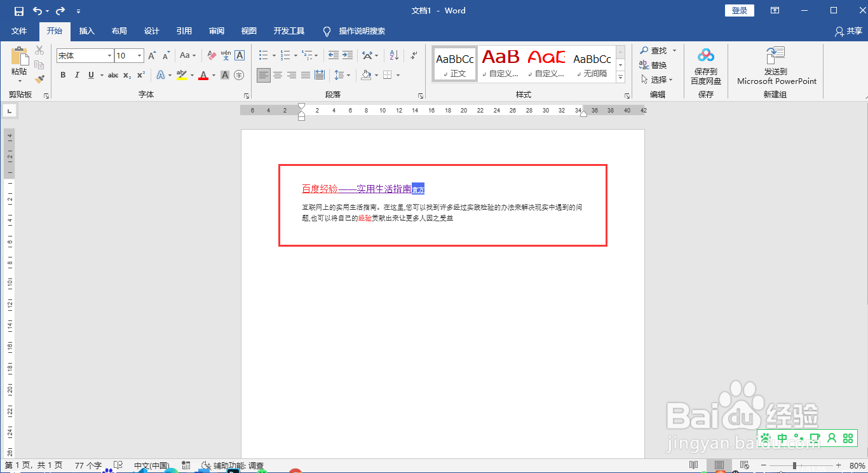Open the borders dropdown arrow
The width and height of the screenshot is (868, 473).
398,75
